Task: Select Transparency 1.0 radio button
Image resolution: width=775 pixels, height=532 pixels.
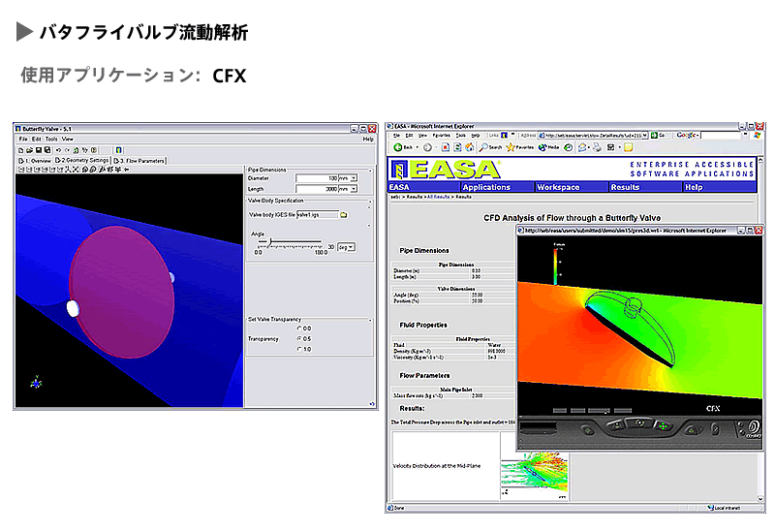Action: (x=299, y=349)
